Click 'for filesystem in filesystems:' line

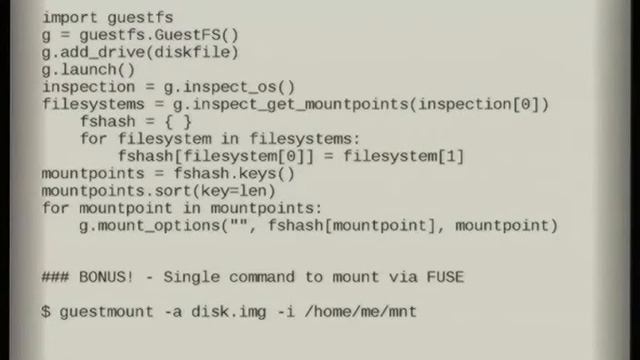tap(220, 139)
